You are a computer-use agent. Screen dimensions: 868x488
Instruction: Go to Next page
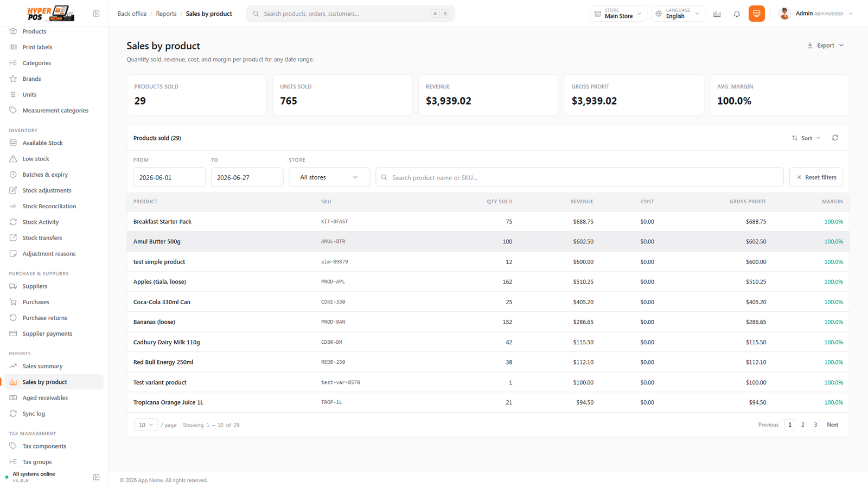(832, 425)
